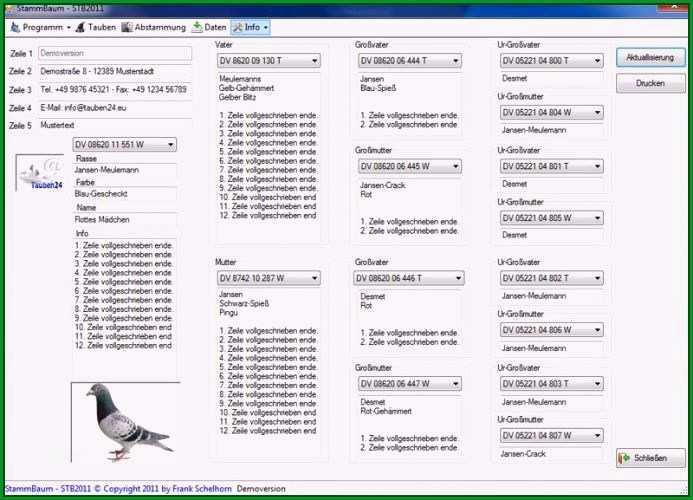
Task: Open the Vater DV 8620 09 130 T dropdown
Action: [268, 61]
